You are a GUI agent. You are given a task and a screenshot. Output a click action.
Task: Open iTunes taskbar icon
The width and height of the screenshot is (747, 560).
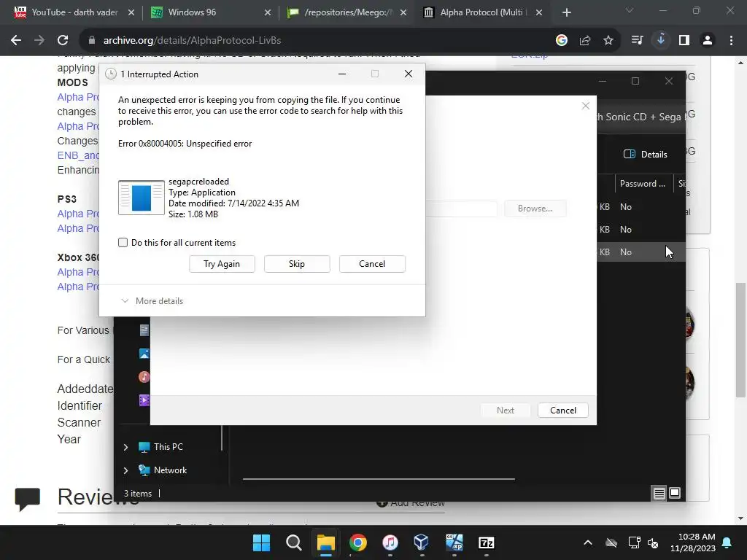390,542
